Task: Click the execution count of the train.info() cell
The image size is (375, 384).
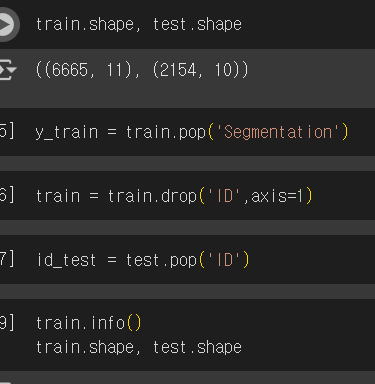Action: (x=7, y=323)
